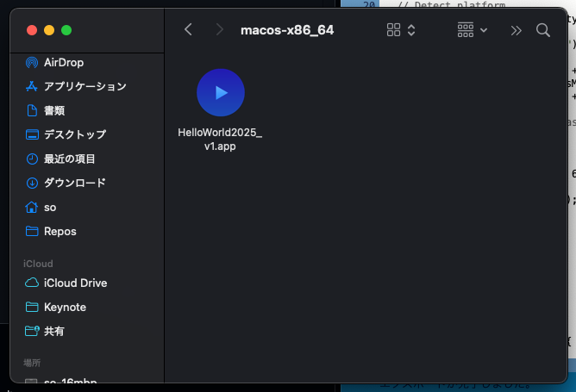
Task: Click the desktop icon beside デスクトップ
Action: coord(32,134)
